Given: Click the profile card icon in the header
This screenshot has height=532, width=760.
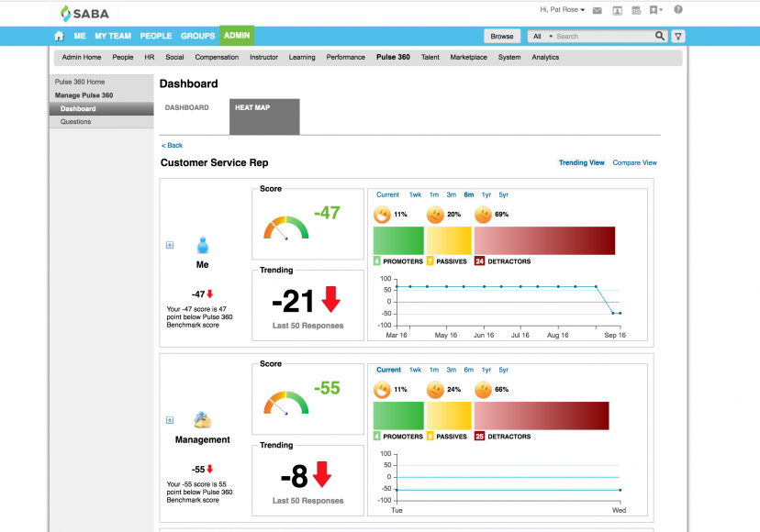Looking at the screenshot, I should pyautogui.click(x=617, y=10).
